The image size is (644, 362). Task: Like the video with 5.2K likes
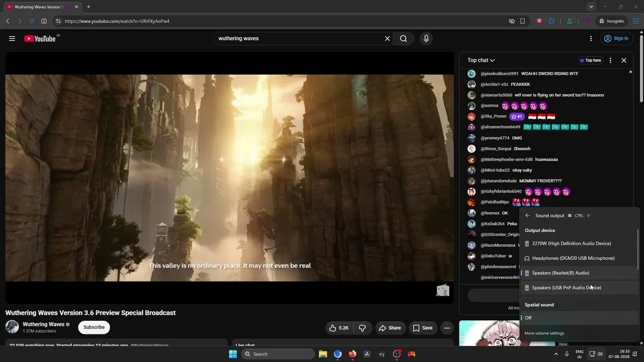click(339, 328)
